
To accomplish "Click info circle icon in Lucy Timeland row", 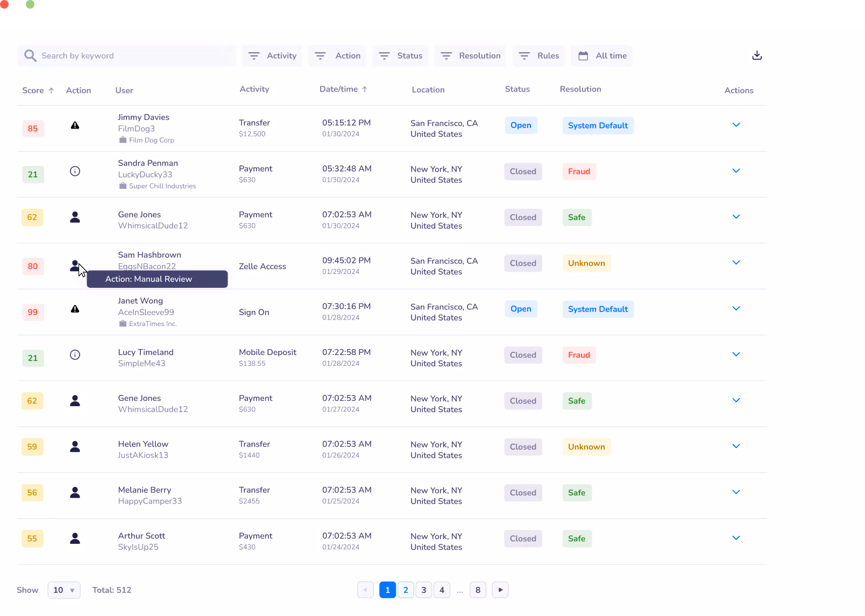I will (75, 355).
